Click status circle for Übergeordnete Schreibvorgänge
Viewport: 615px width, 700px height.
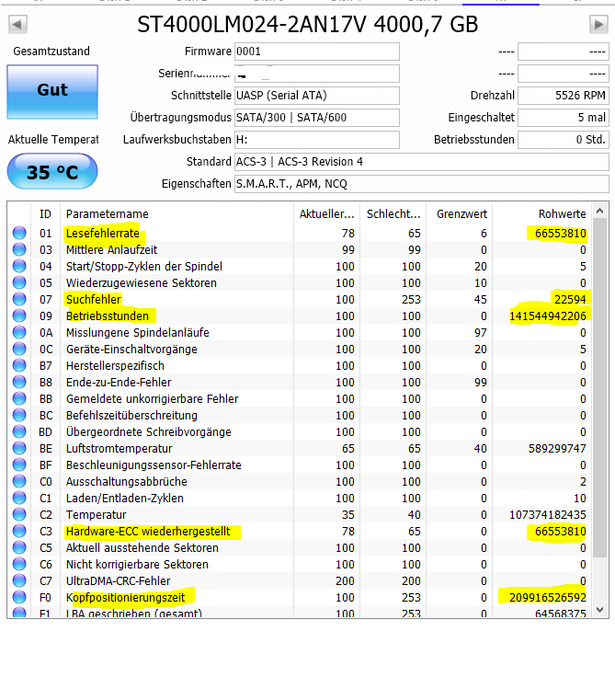coord(19,431)
